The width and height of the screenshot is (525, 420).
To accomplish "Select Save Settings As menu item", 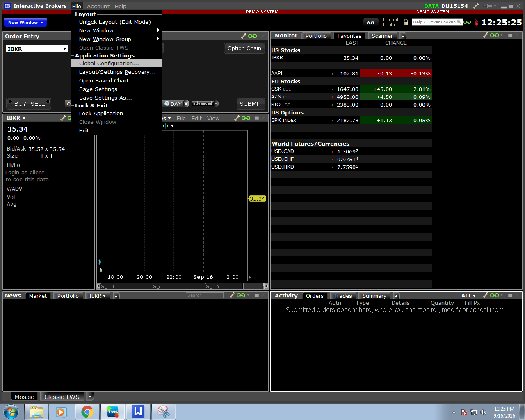I will (116, 98).
